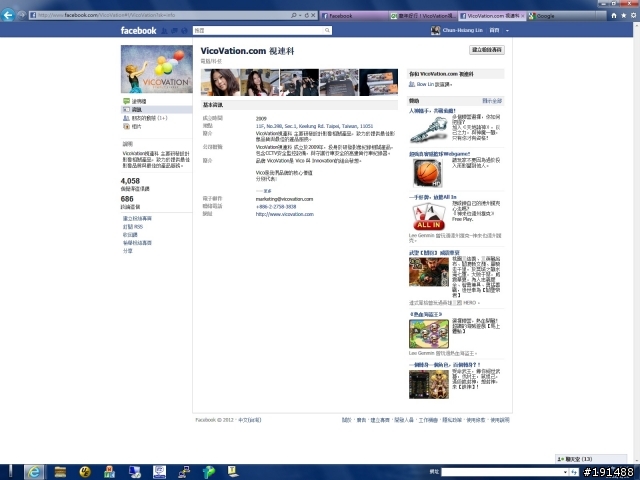Image resolution: width=640 pixels, height=480 pixels.
Task: Click the Subscribe via RSS sidebar link
Action: (x=133, y=227)
